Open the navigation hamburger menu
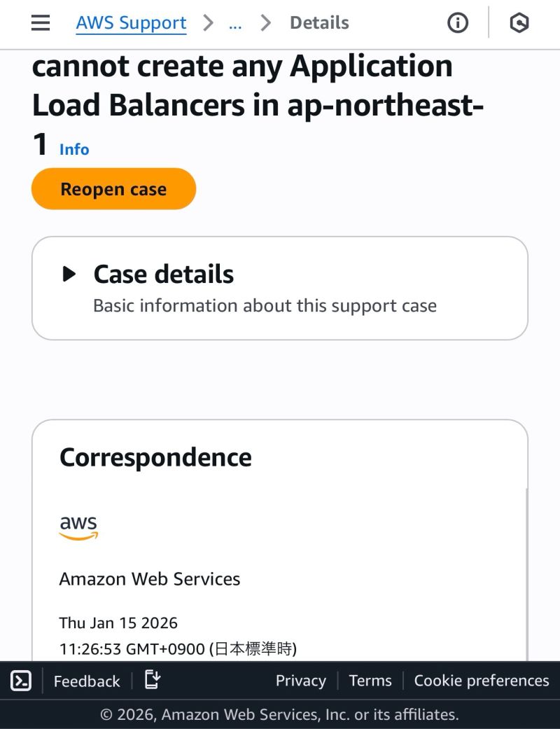 [40, 22]
